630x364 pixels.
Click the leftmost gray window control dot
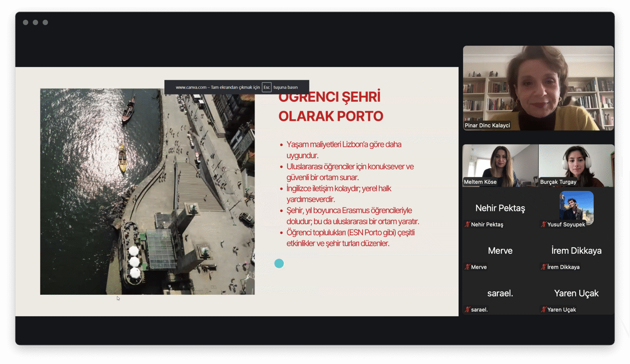[x=26, y=23]
